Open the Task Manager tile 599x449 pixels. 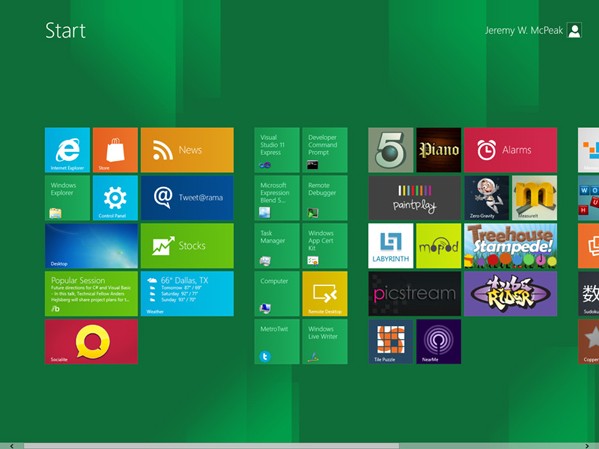coord(277,246)
